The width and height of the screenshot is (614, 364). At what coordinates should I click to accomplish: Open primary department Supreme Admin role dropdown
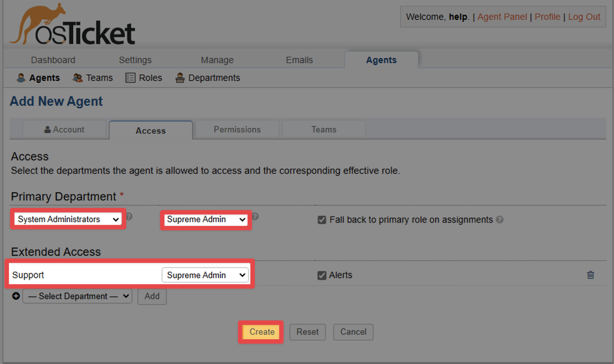(x=206, y=220)
